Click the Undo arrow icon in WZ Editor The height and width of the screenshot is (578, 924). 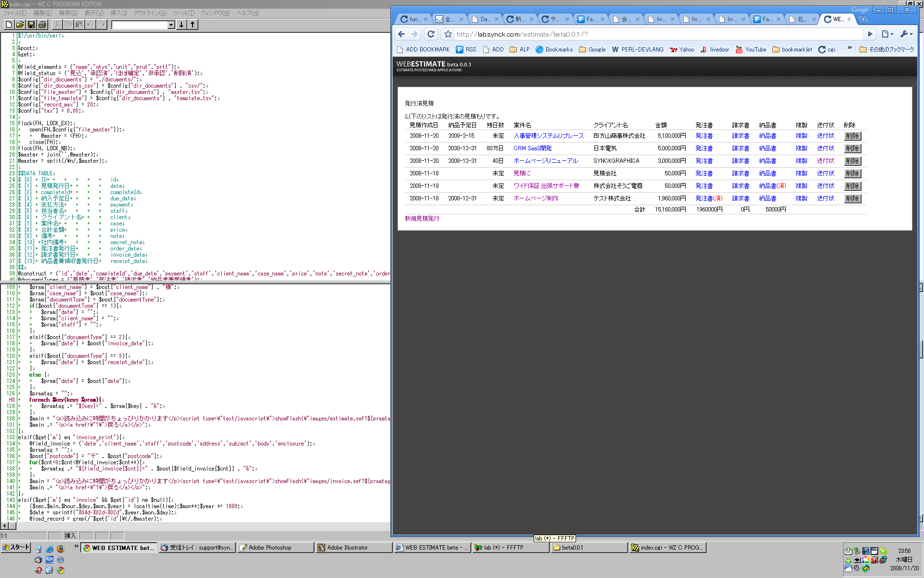[90, 25]
